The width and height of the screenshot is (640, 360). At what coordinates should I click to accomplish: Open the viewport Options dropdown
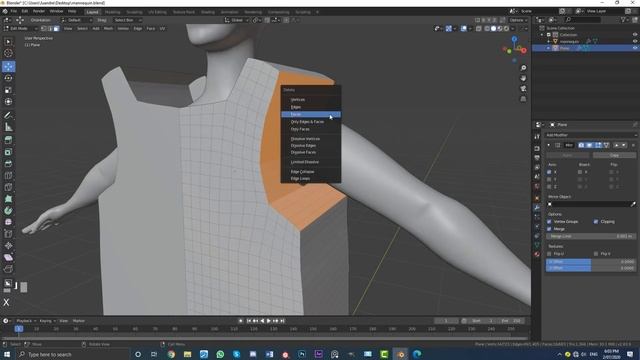(x=518, y=20)
